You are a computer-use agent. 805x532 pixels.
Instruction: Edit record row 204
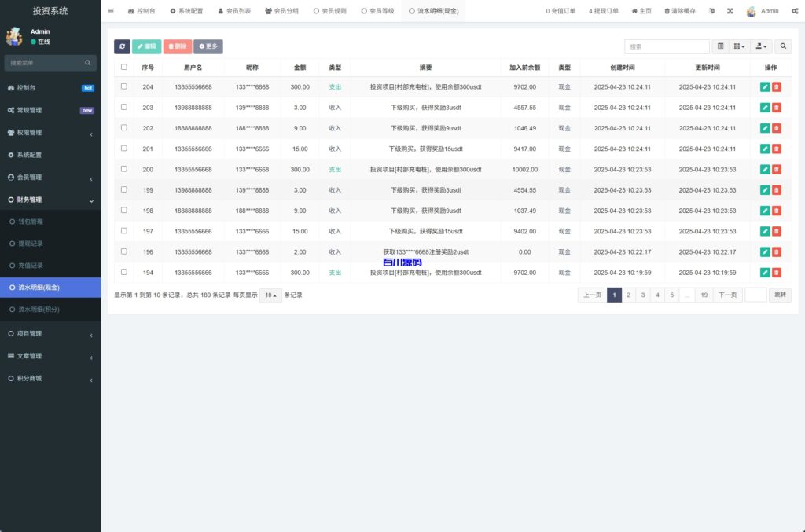coord(765,86)
